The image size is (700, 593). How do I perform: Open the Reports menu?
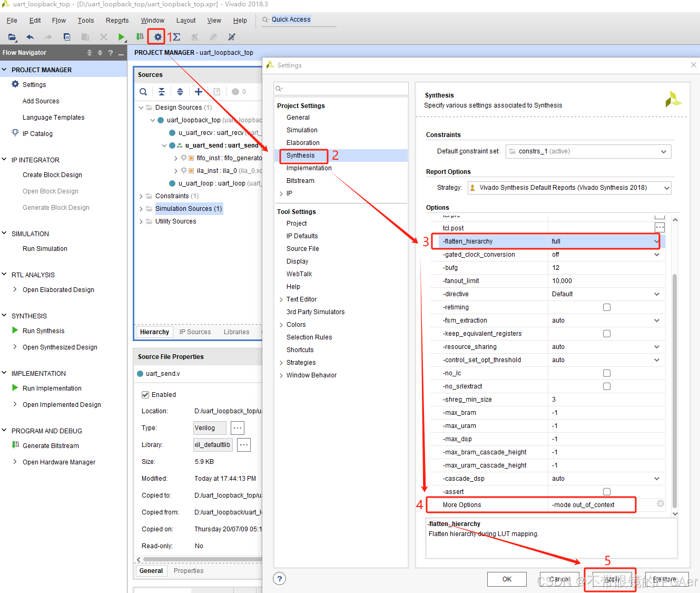(x=117, y=21)
